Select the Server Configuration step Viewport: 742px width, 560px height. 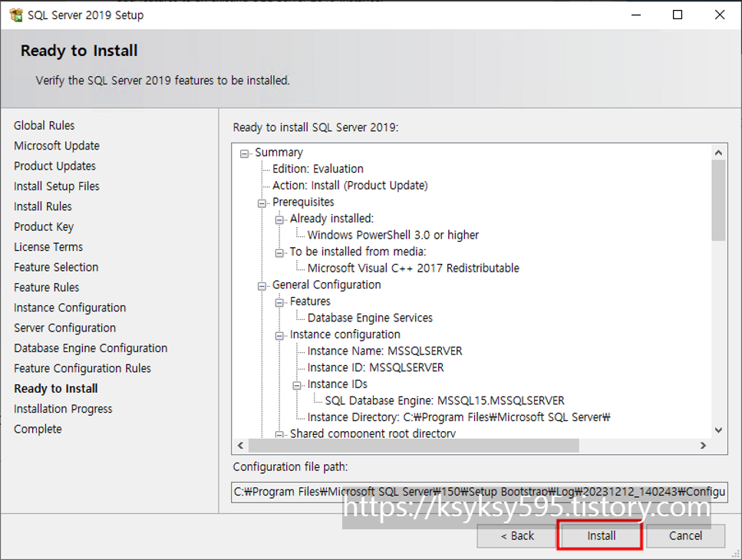click(64, 328)
